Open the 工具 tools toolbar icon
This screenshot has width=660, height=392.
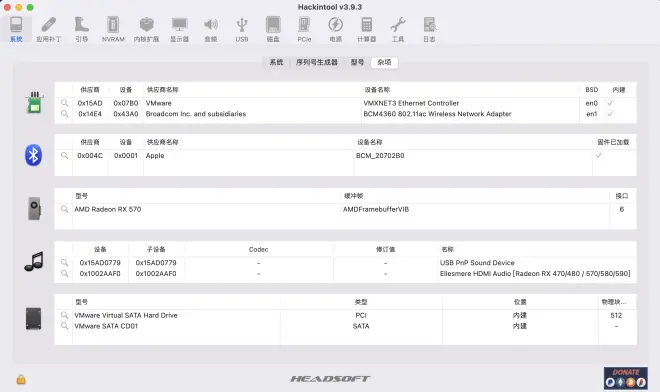pyautogui.click(x=398, y=29)
